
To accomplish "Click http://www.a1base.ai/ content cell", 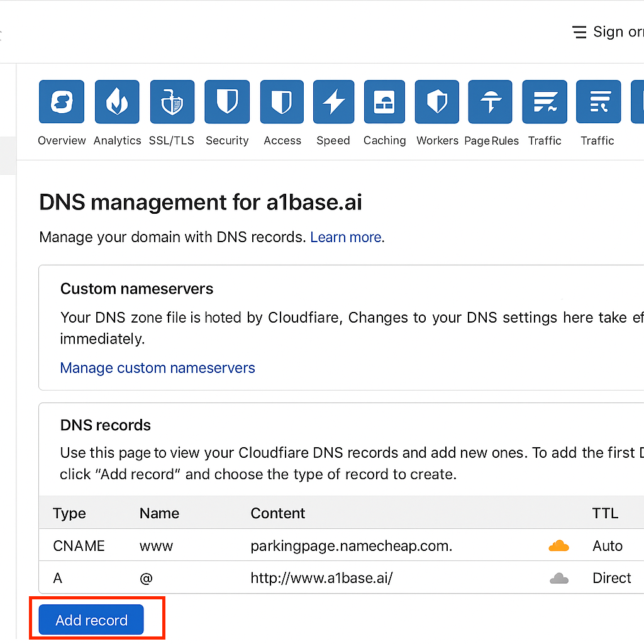I will (321, 579).
